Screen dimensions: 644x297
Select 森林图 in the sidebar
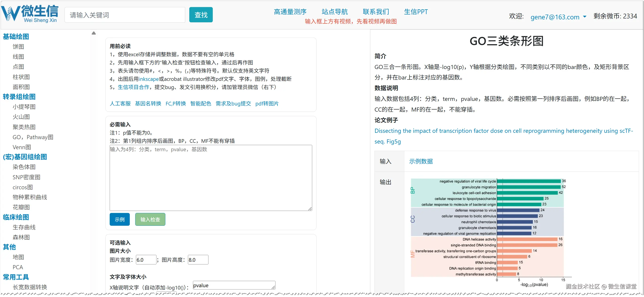click(x=21, y=237)
